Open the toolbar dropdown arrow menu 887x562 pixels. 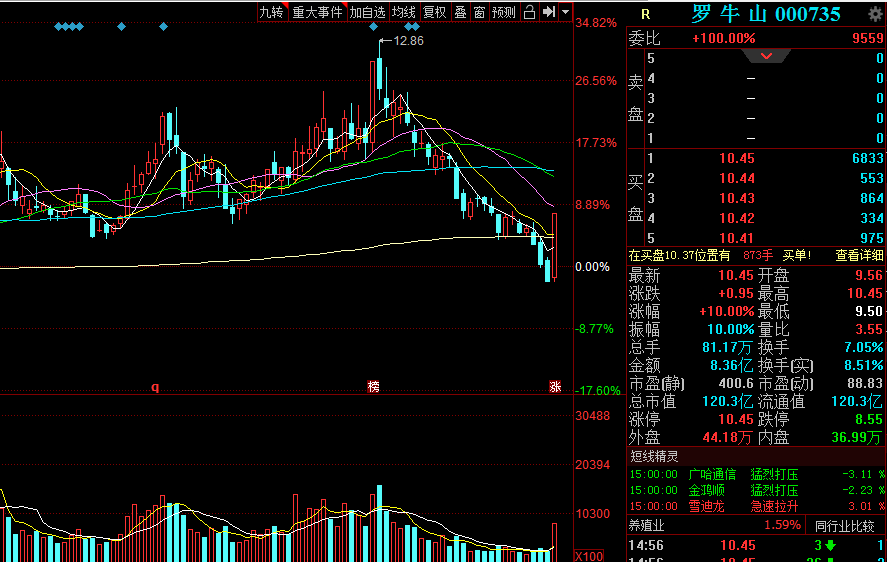566,12
